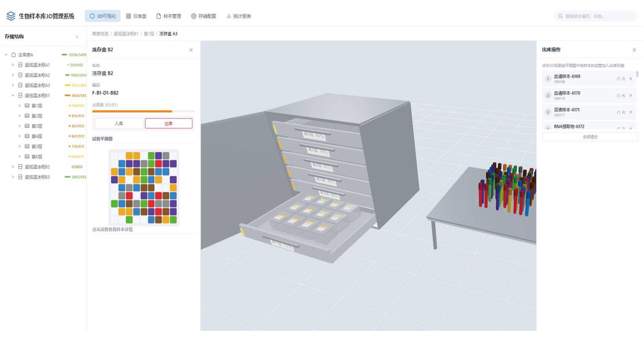Click the 全部清空 button
This screenshot has width=644, height=343.
point(590,137)
